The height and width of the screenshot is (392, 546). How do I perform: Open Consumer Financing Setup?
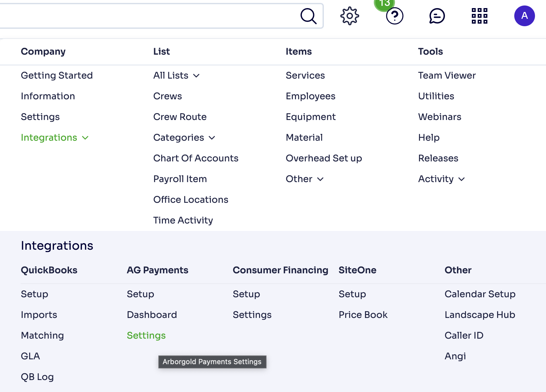pos(246,294)
